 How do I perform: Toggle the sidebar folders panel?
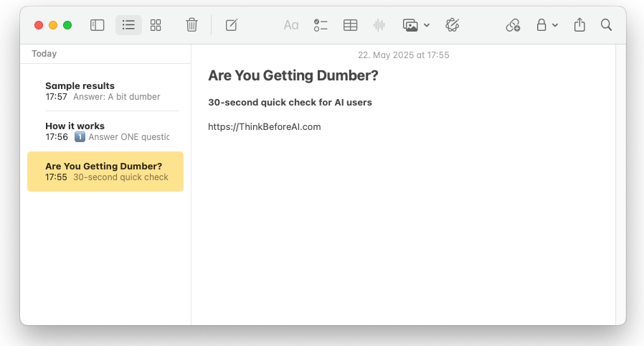[x=98, y=25]
